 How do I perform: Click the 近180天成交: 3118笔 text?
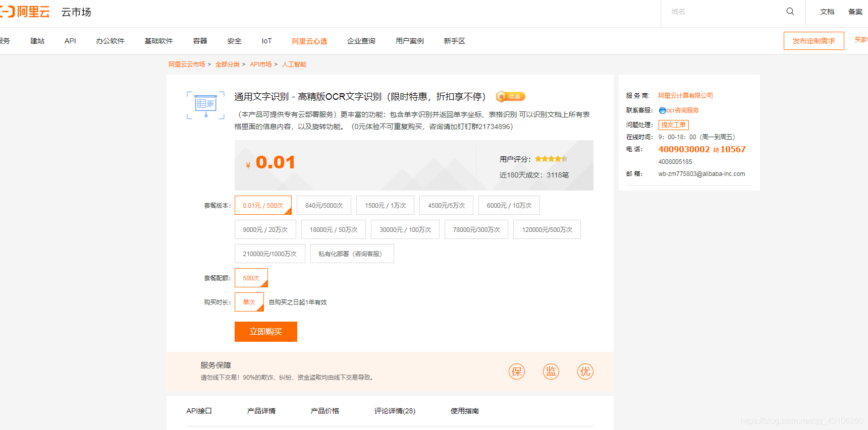534,175
